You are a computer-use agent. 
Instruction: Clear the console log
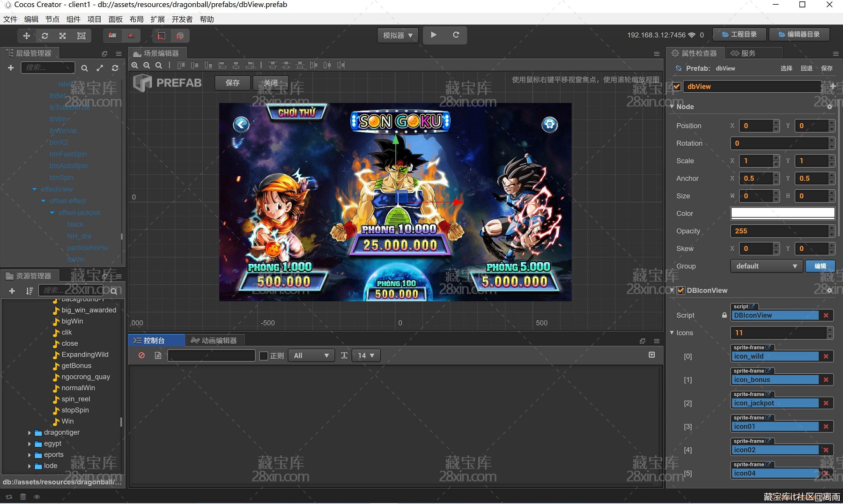click(x=141, y=356)
